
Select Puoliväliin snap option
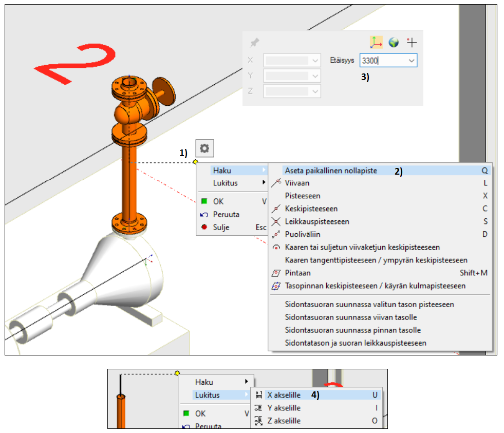click(380, 234)
